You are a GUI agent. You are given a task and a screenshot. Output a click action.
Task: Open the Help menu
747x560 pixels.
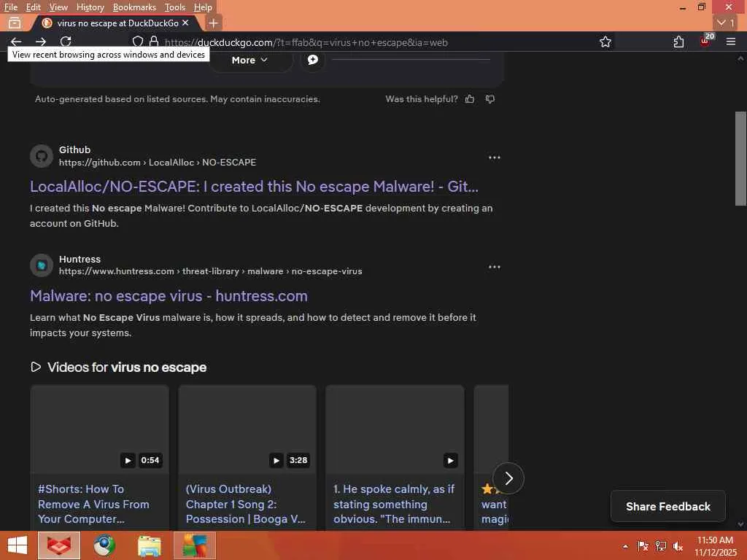coord(203,7)
